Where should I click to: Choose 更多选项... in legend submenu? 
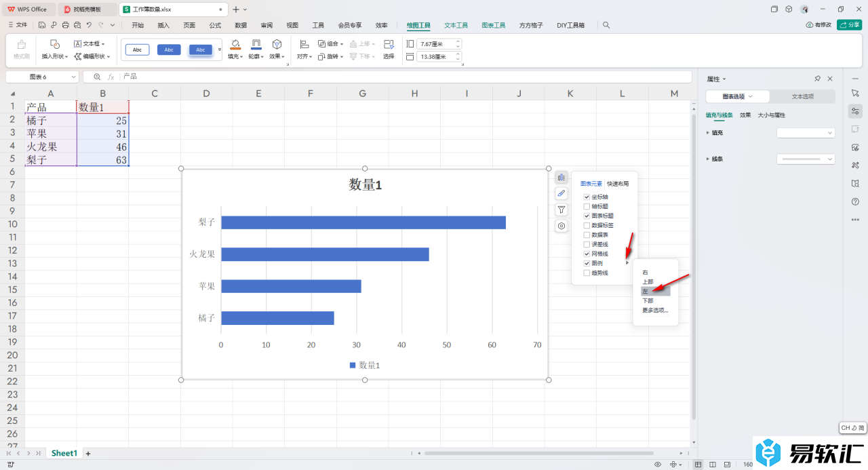(655, 310)
